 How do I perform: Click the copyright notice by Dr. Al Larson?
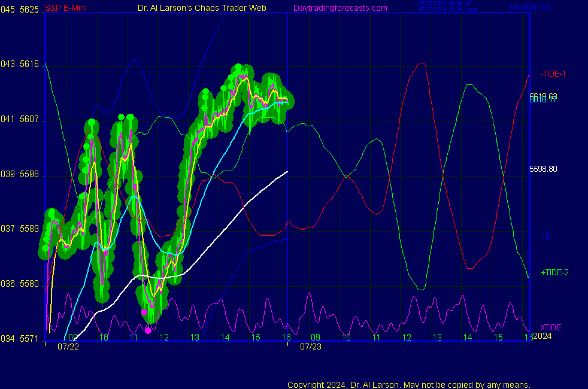point(409,385)
